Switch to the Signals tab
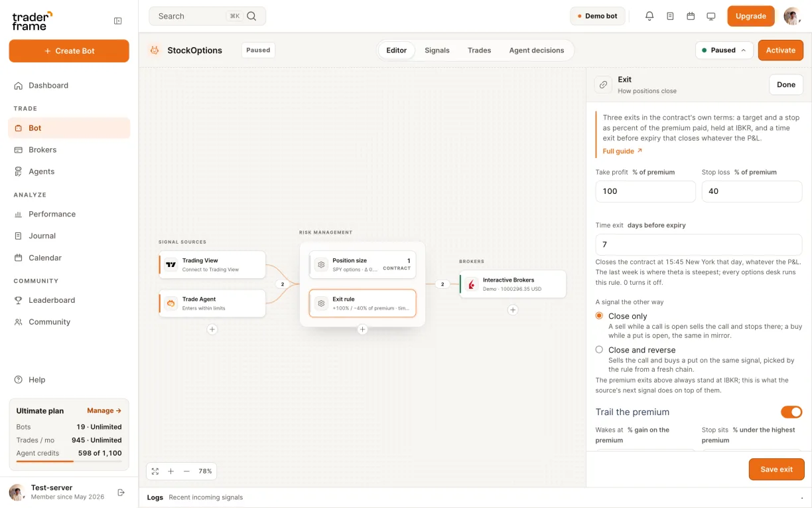Screen dimensions: 812x508 point(437,50)
